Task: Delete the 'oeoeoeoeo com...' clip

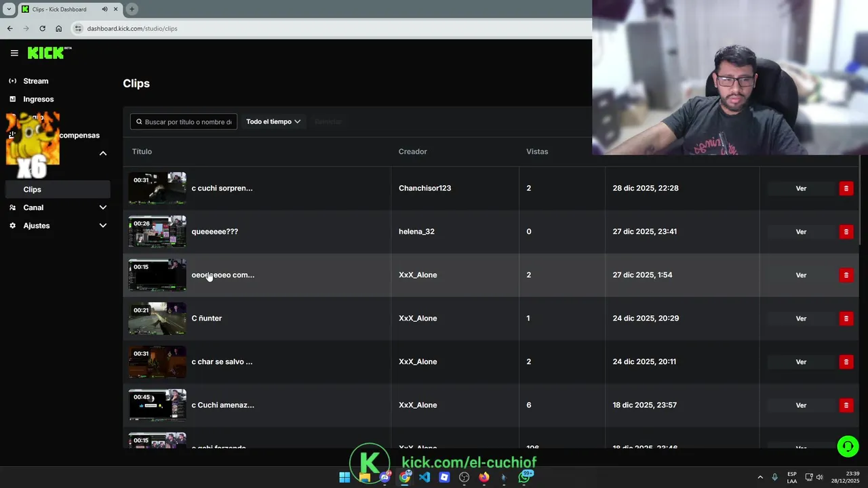Action: pos(846,275)
